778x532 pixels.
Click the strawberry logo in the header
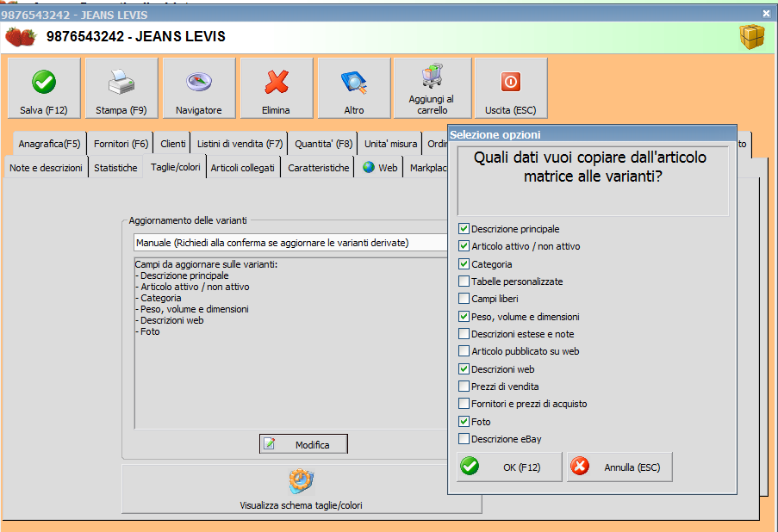tap(21, 37)
